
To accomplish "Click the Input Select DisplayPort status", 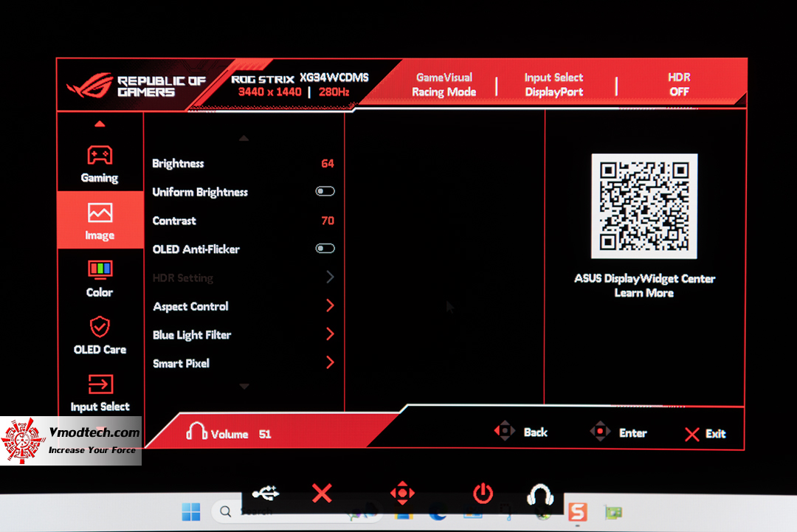I will [553, 84].
